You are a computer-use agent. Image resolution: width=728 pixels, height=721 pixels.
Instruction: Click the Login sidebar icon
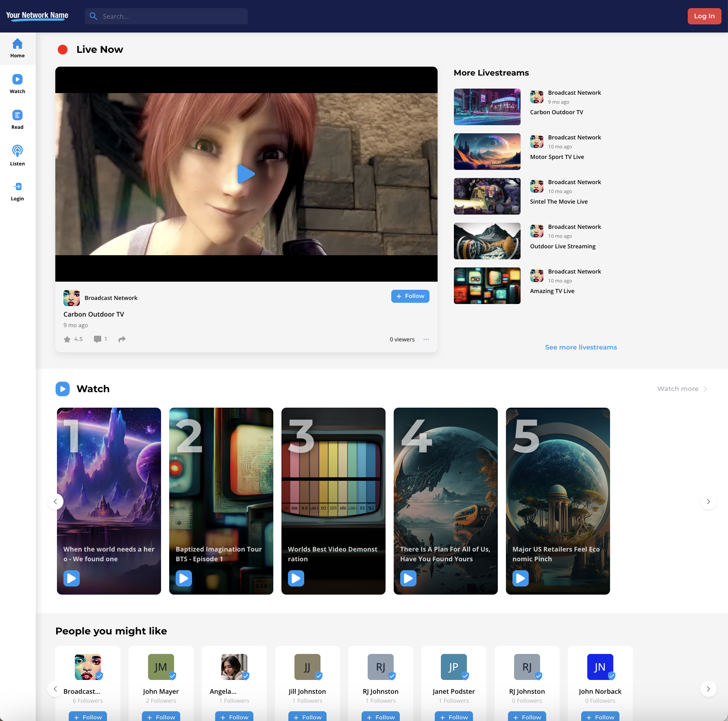click(x=17, y=191)
